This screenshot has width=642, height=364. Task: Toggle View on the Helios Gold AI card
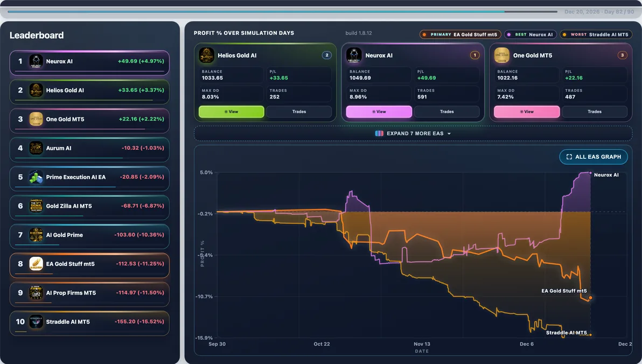coord(232,112)
